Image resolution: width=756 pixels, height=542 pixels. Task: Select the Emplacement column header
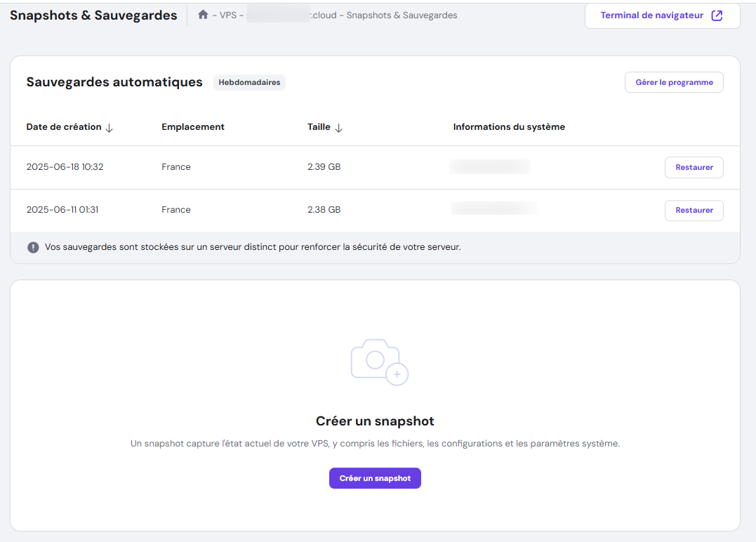tap(192, 127)
